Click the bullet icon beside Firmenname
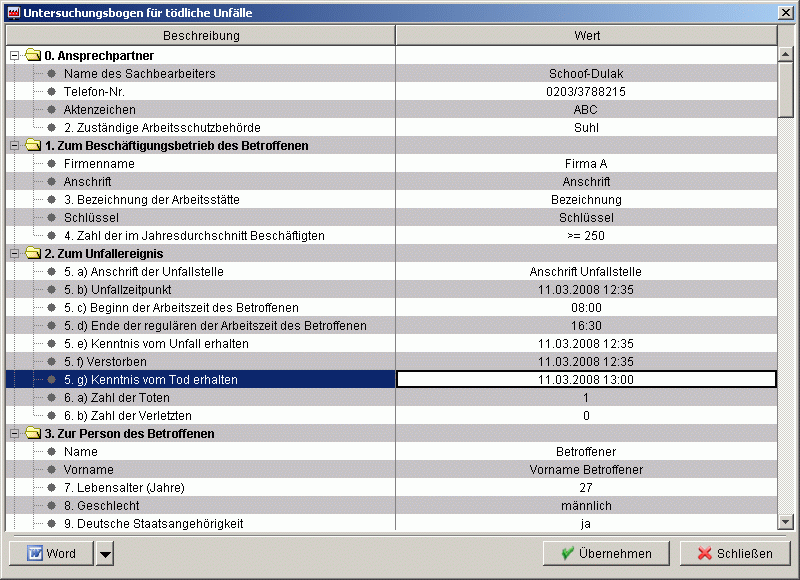The height and width of the screenshot is (580, 800). coord(51,163)
